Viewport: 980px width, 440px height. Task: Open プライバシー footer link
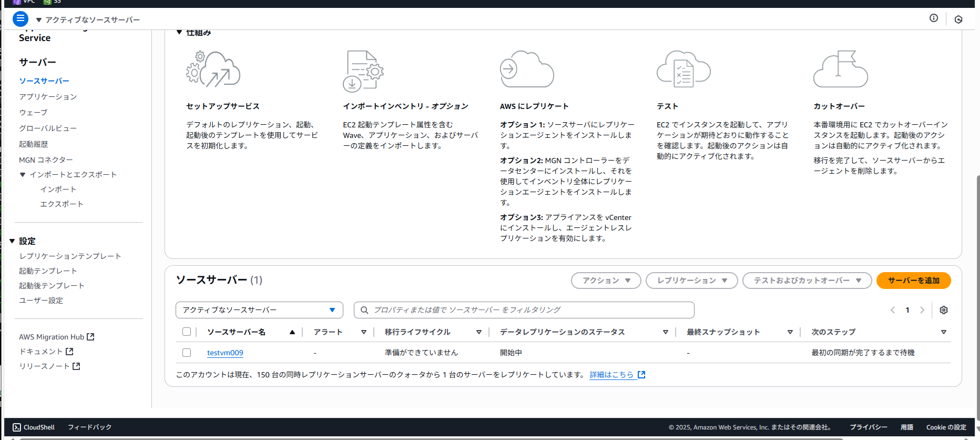pos(869,427)
